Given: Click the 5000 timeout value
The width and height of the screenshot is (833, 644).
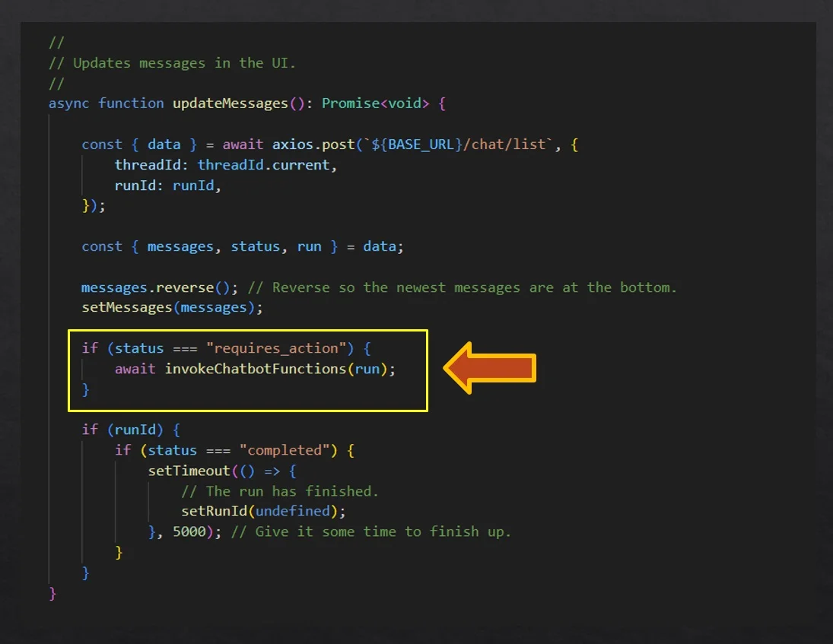Looking at the screenshot, I should pyautogui.click(x=189, y=531).
